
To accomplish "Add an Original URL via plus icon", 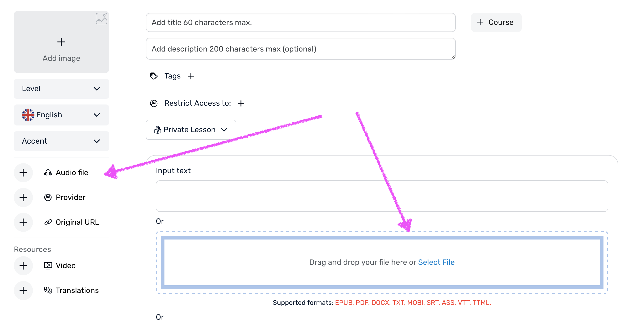I will point(23,222).
